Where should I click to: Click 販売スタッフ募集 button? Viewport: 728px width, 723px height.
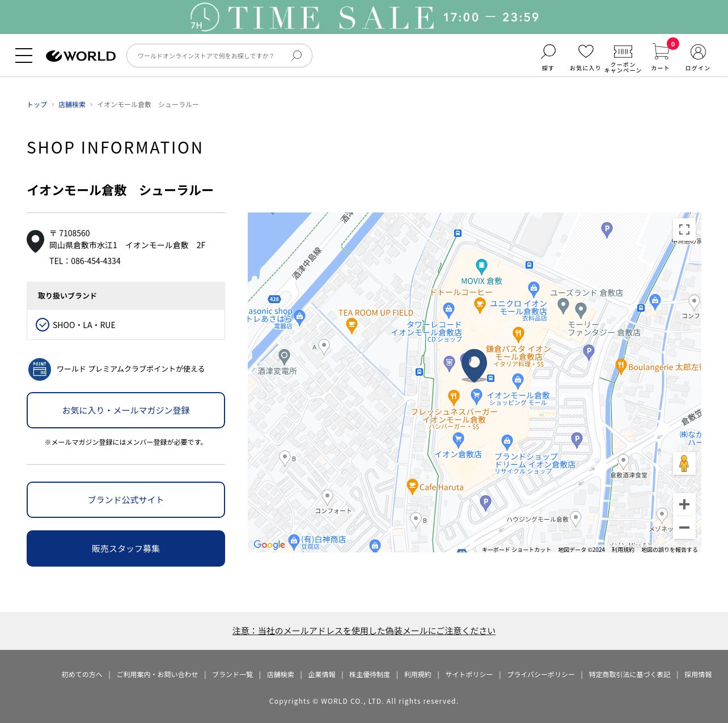tap(126, 548)
